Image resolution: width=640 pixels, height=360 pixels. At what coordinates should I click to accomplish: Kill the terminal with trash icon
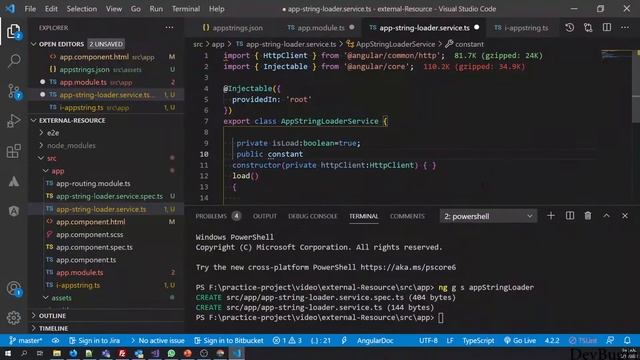coord(588,216)
